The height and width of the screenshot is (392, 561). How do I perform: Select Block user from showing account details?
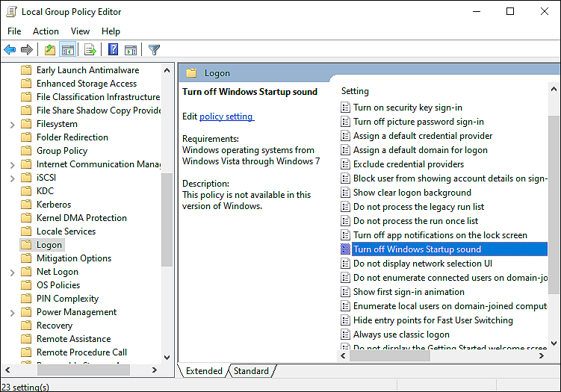[x=450, y=178]
